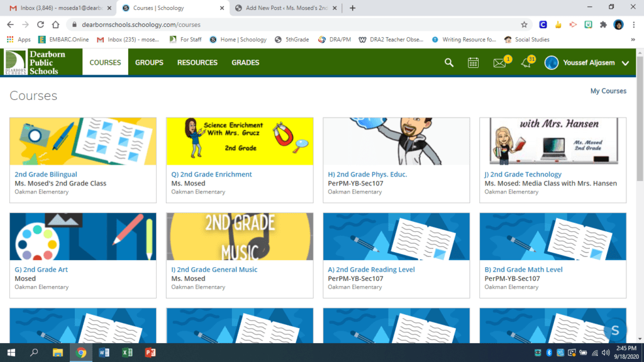The height and width of the screenshot is (362, 644).
Task: Click the 2nd Grade Music course thumbnail
Action: [240, 236]
